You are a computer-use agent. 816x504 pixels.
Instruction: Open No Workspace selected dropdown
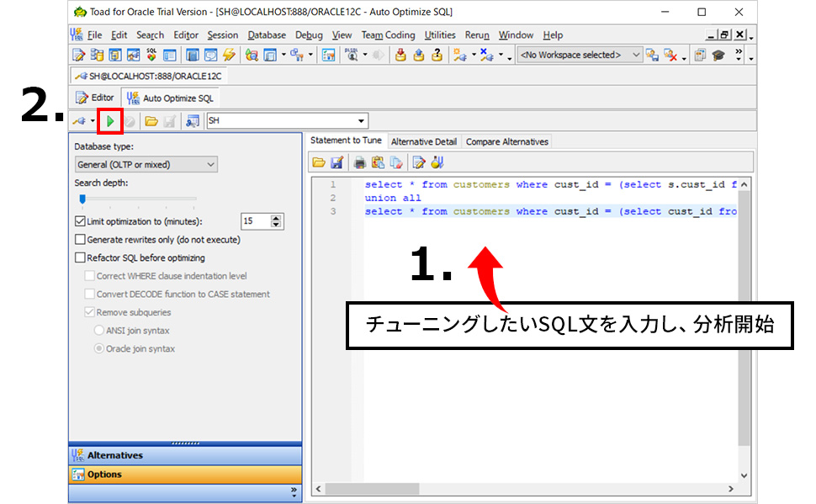(x=580, y=55)
